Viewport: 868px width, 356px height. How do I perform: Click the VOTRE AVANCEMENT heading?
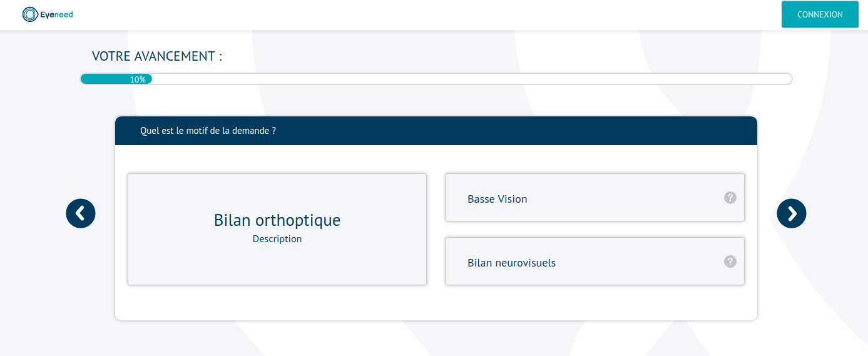point(157,56)
